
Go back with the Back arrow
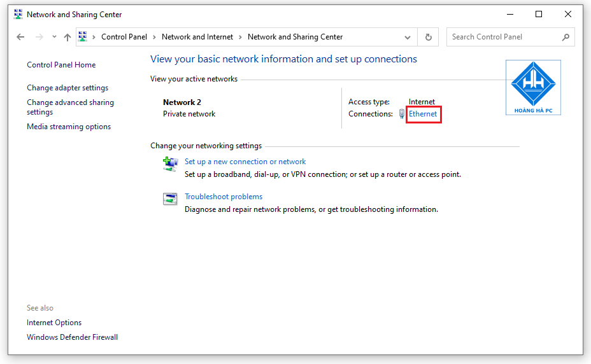point(20,37)
